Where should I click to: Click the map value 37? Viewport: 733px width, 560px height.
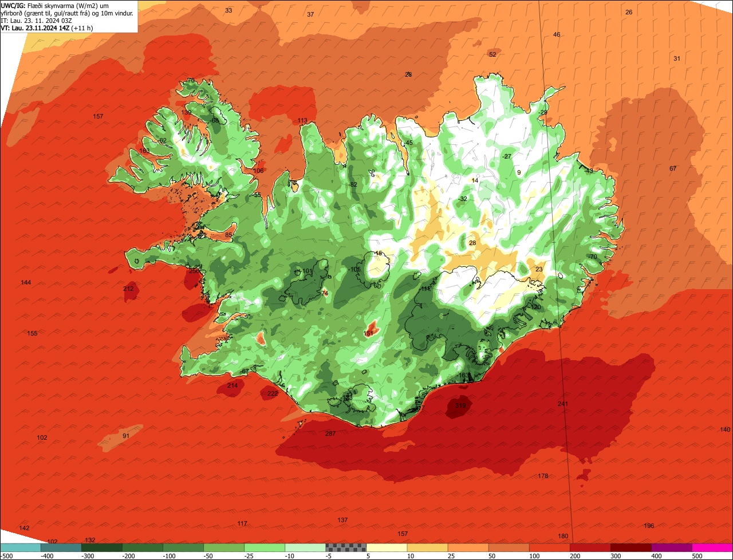310,14
